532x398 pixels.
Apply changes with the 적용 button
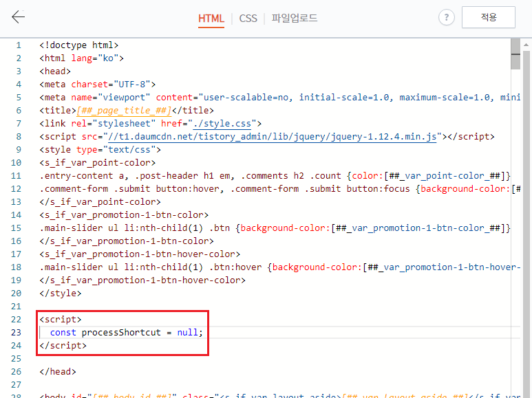(489, 17)
